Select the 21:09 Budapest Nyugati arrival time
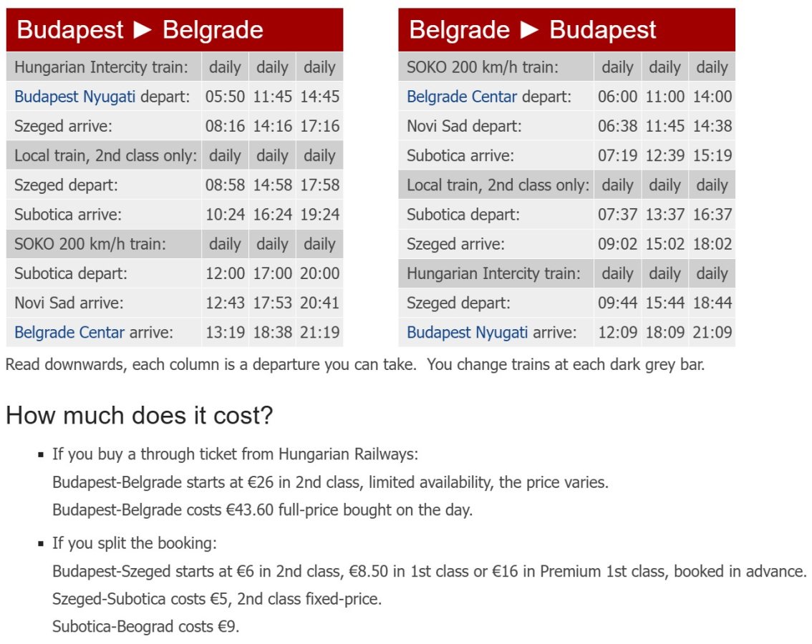This screenshot has height=644, width=812. point(712,332)
